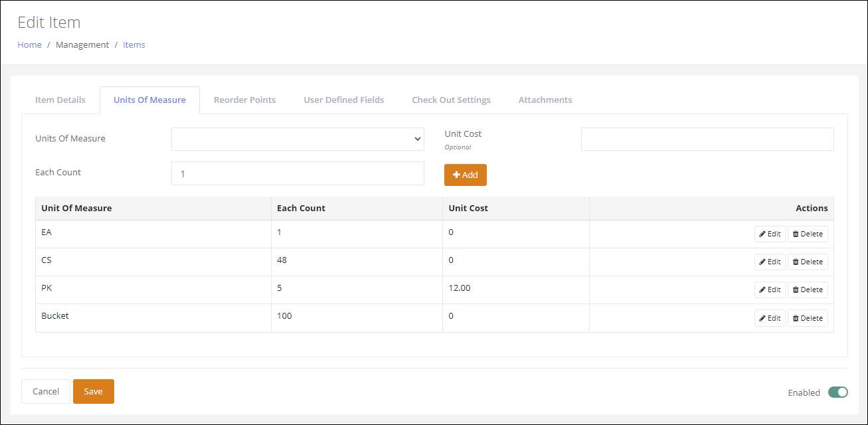Cancel editing the item
This screenshot has width=868, height=425.
coord(46,391)
